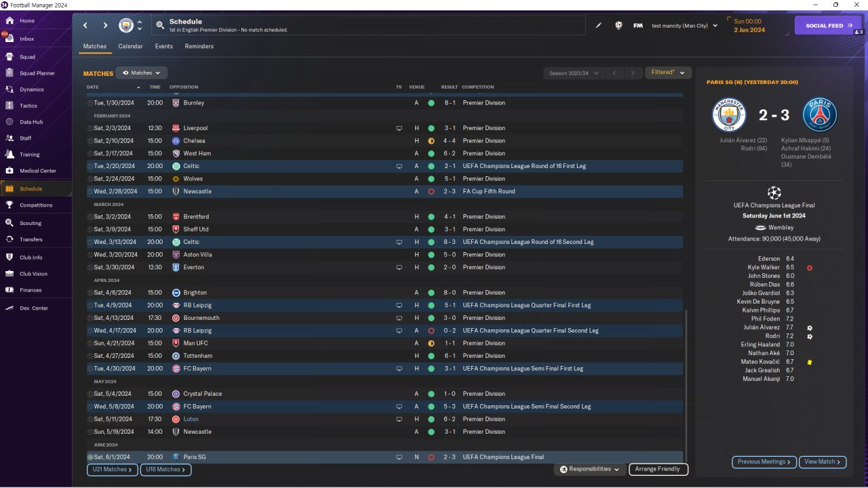Open U18 Matches
This screenshot has height=488, width=868.
(x=165, y=469)
